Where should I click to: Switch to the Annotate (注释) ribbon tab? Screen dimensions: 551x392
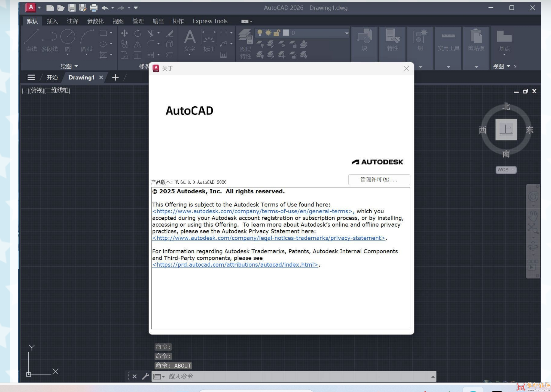coord(72,21)
